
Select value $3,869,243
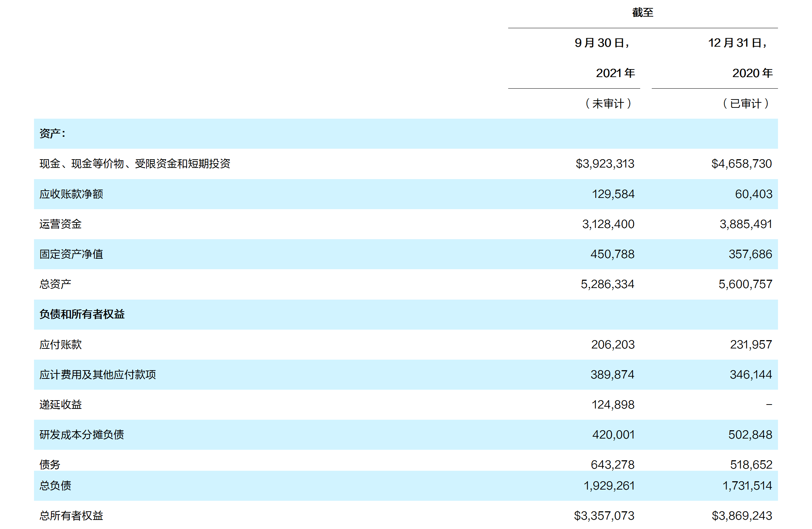point(742,516)
